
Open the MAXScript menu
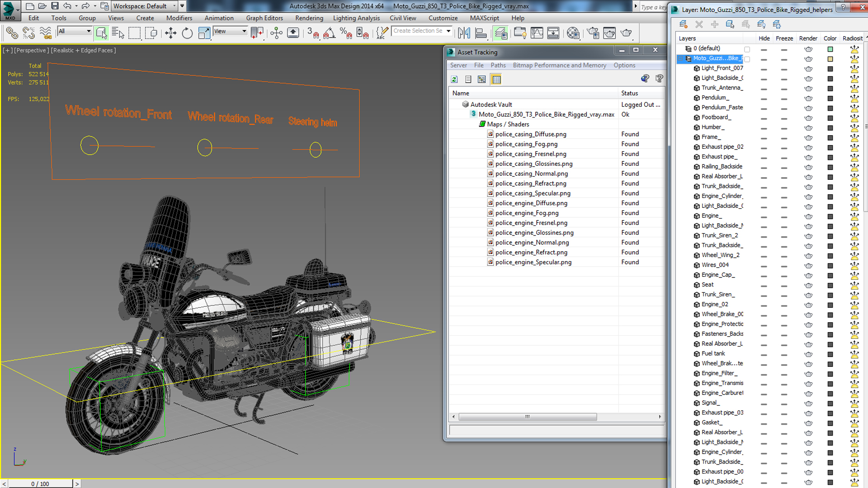tap(484, 18)
